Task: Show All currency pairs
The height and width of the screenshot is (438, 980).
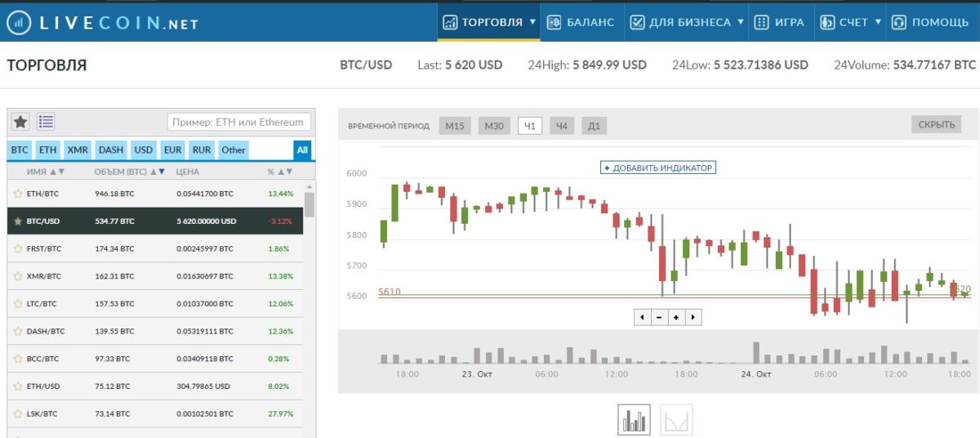Action: 302,150
